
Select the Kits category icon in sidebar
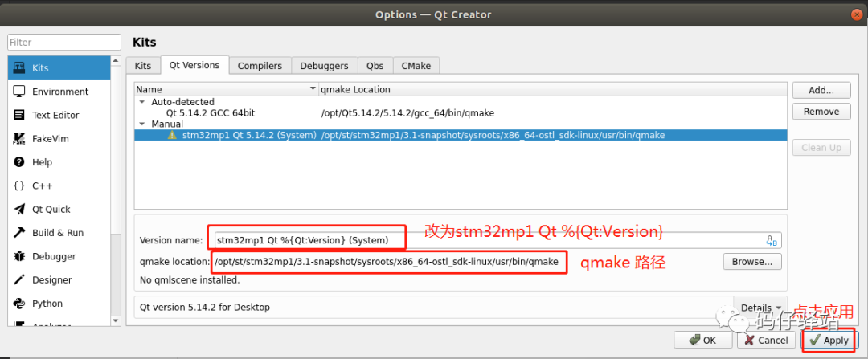19,68
